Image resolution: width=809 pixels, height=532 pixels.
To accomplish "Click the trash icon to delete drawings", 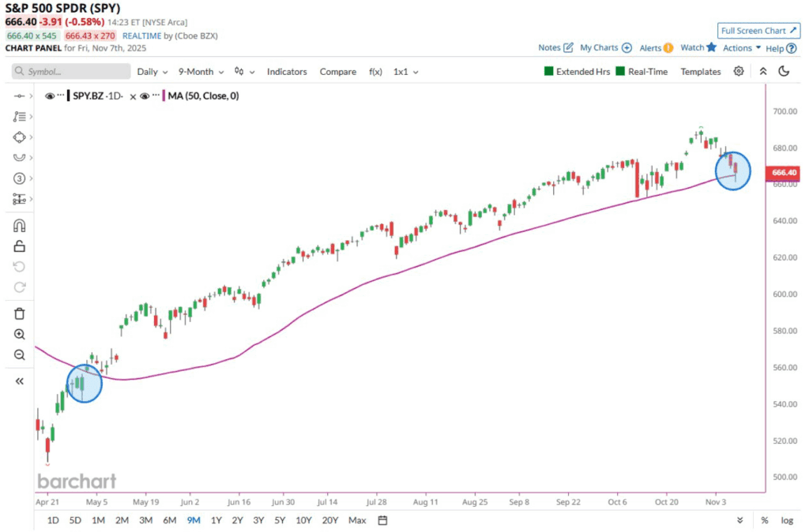I will coord(20,313).
